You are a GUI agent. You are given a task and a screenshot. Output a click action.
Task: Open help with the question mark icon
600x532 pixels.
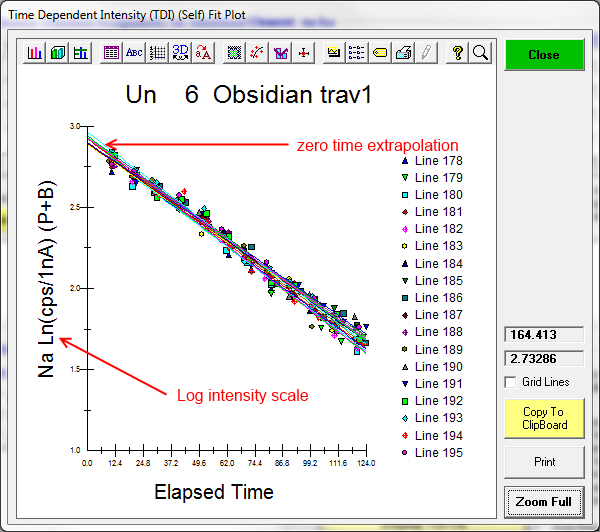(x=457, y=53)
